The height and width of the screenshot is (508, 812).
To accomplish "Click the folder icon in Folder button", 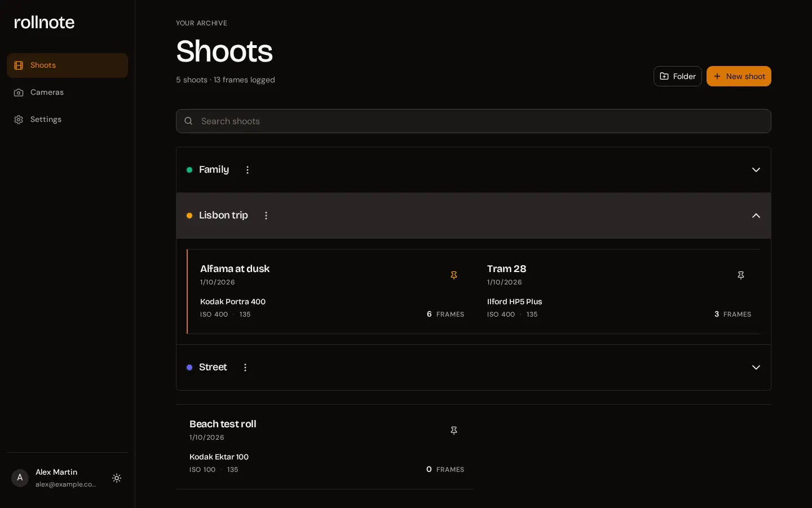I will pyautogui.click(x=664, y=76).
